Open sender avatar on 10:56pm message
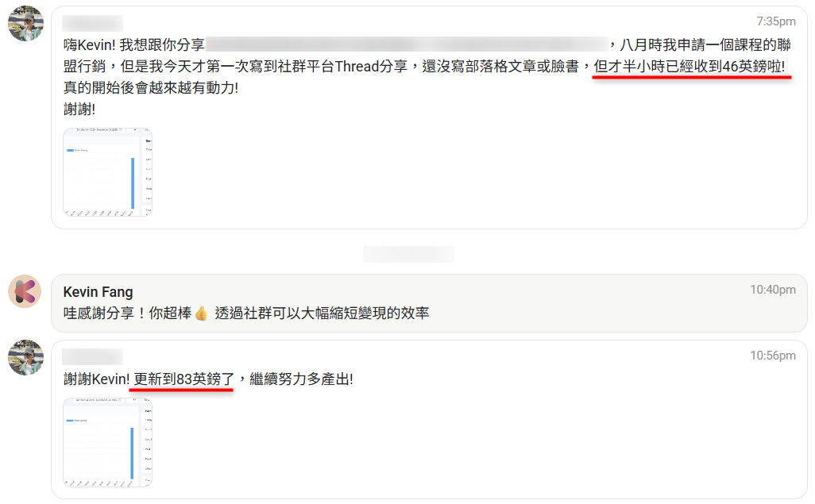This screenshot has height=504, width=815. [x=25, y=357]
